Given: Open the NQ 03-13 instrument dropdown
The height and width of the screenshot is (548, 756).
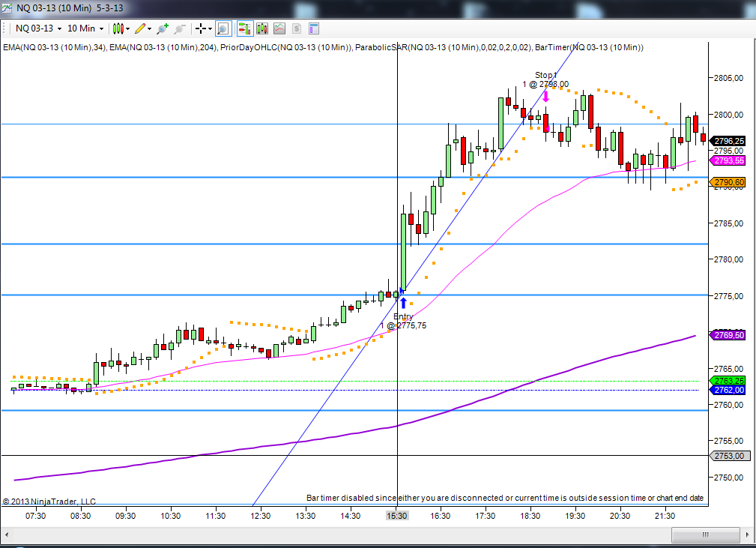Looking at the screenshot, I should [38, 28].
